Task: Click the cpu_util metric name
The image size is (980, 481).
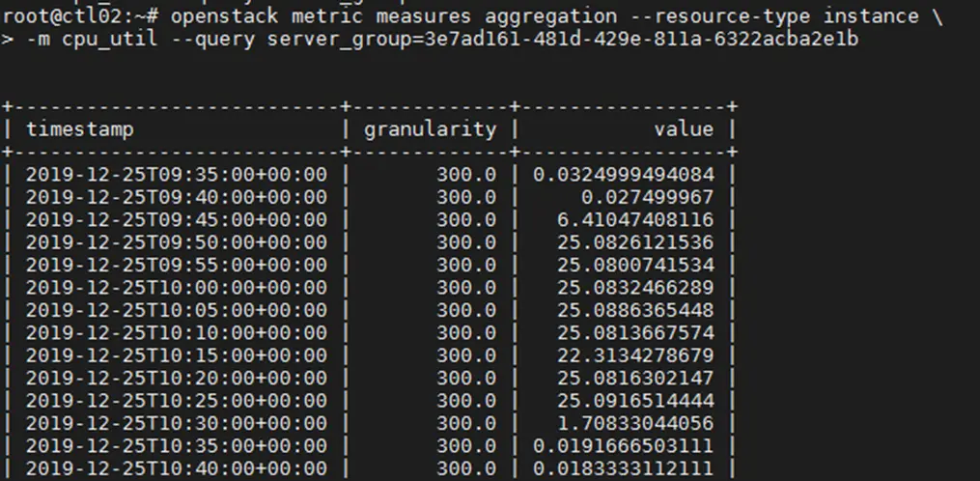Action: click(x=110, y=40)
